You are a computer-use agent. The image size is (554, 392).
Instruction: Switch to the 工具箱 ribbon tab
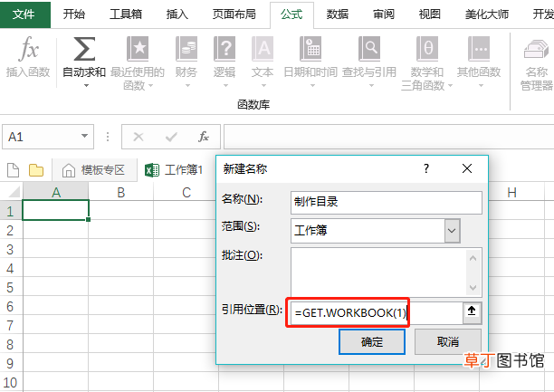pyautogui.click(x=126, y=14)
